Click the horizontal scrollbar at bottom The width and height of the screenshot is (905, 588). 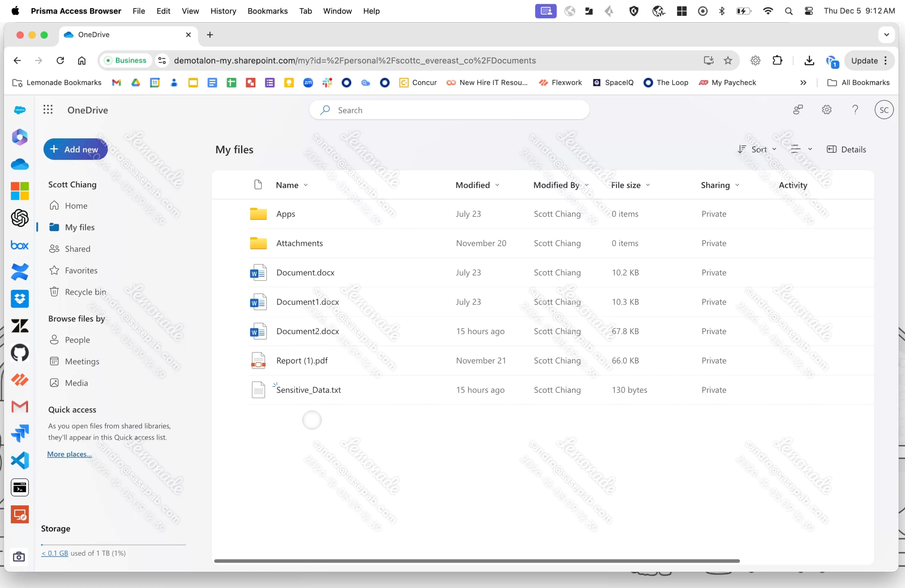[476, 561]
